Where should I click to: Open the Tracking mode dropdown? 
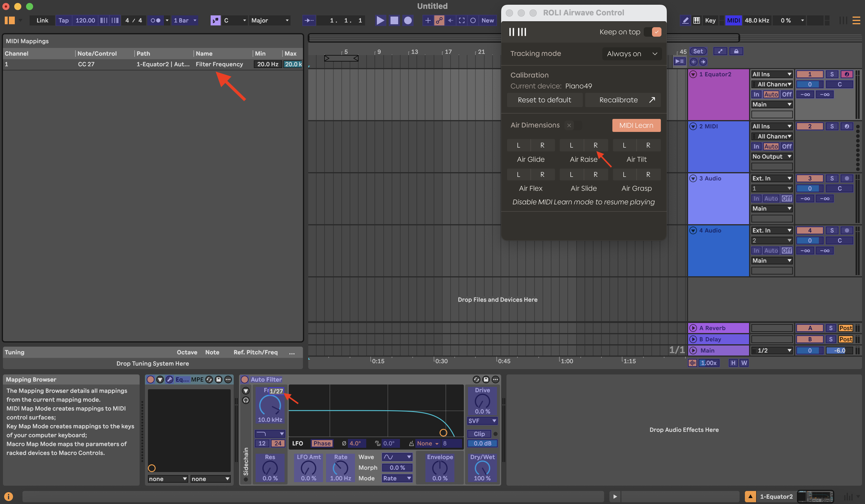point(632,54)
